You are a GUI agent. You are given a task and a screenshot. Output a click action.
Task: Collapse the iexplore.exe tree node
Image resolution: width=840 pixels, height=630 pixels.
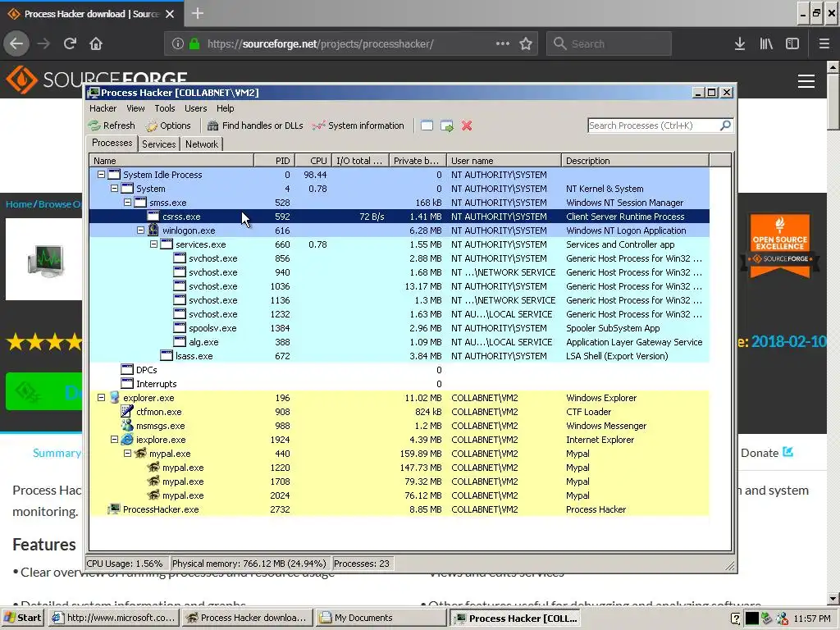114,440
